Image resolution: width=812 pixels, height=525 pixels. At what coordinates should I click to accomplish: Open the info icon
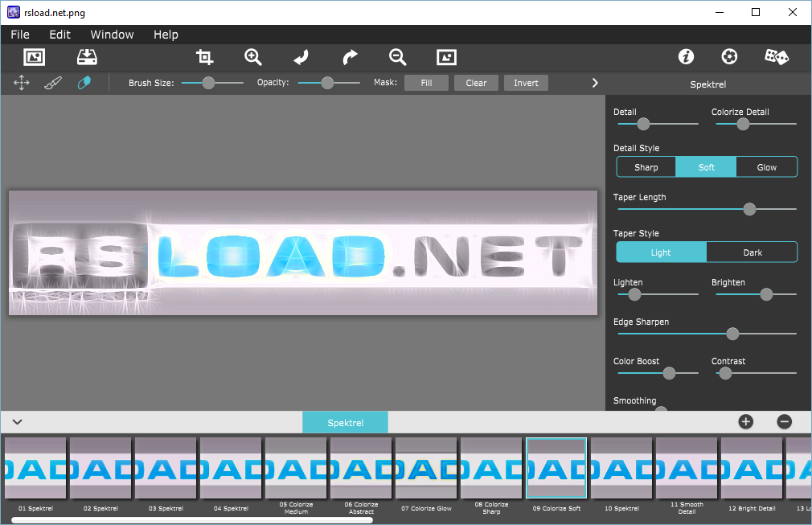pos(686,56)
